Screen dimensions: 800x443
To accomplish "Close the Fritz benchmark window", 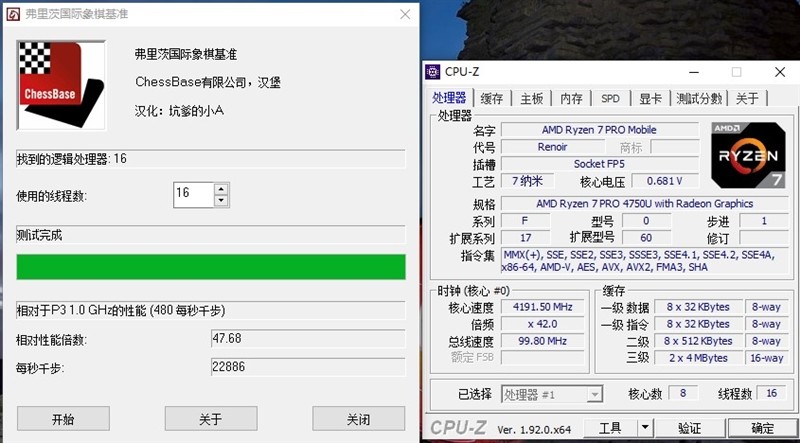I will [405, 14].
